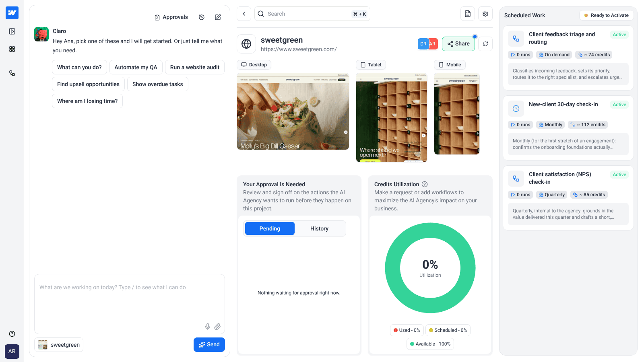Open the sweetgreen project selector chip

pyautogui.click(x=59, y=345)
